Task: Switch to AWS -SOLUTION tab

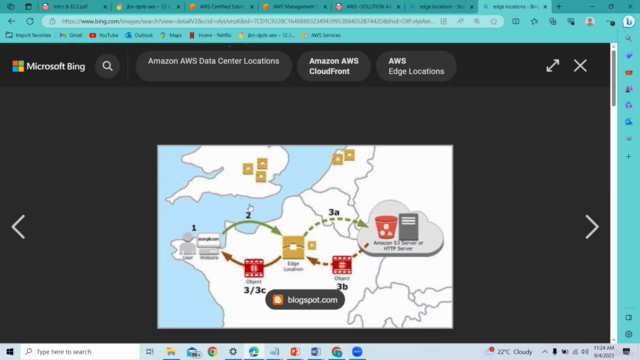Action: [x=367, y=7]
